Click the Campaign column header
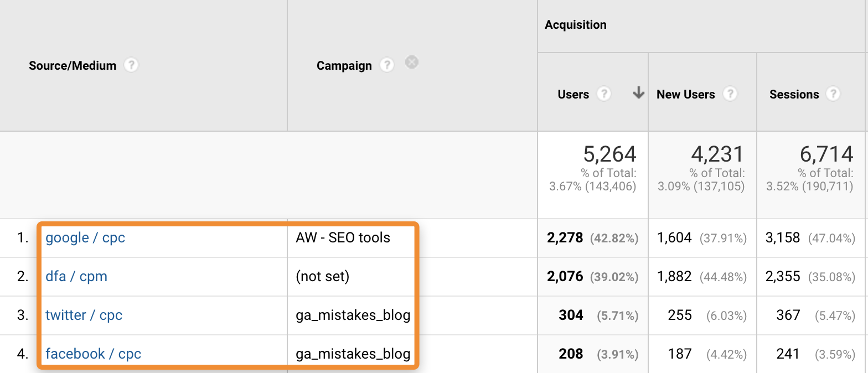Screen dimensions: 868x373 point(344,65)
